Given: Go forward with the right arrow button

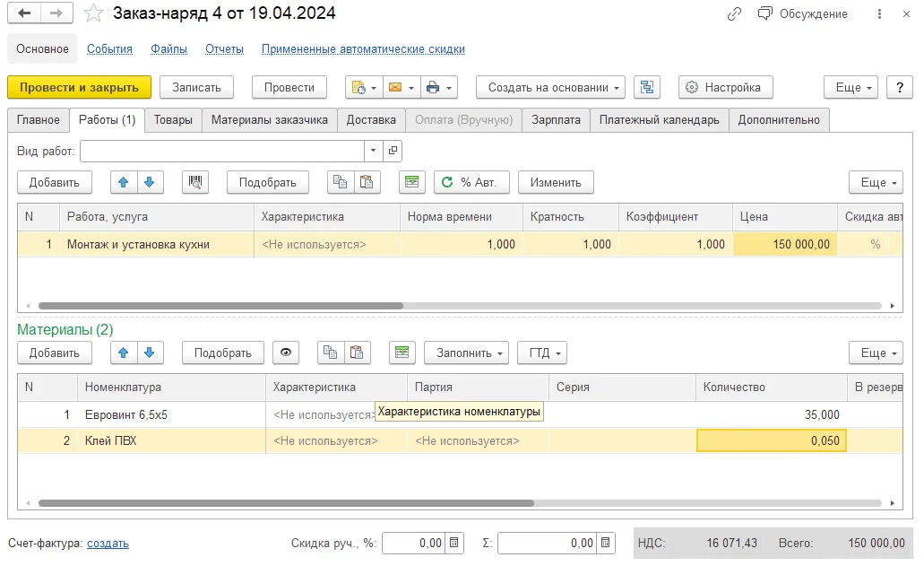Looking at the screenshot, I should [56, 13].
